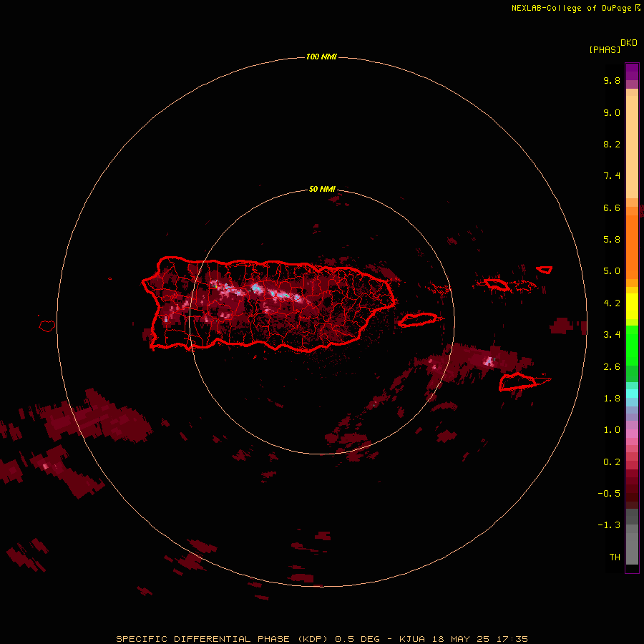Pick the large peach band of the color bar

[x=632, y=147]
